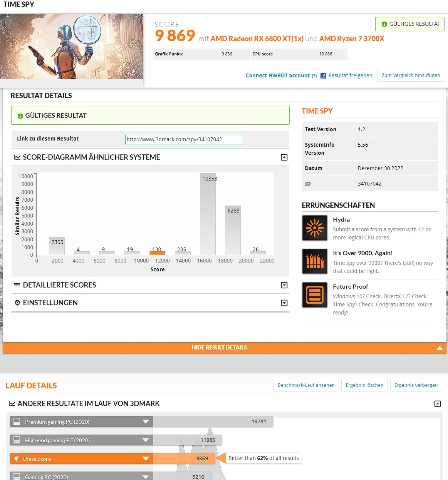Click the 6288 bar in score chart
The width and height of the screenshot is (448, 480).
233,230
